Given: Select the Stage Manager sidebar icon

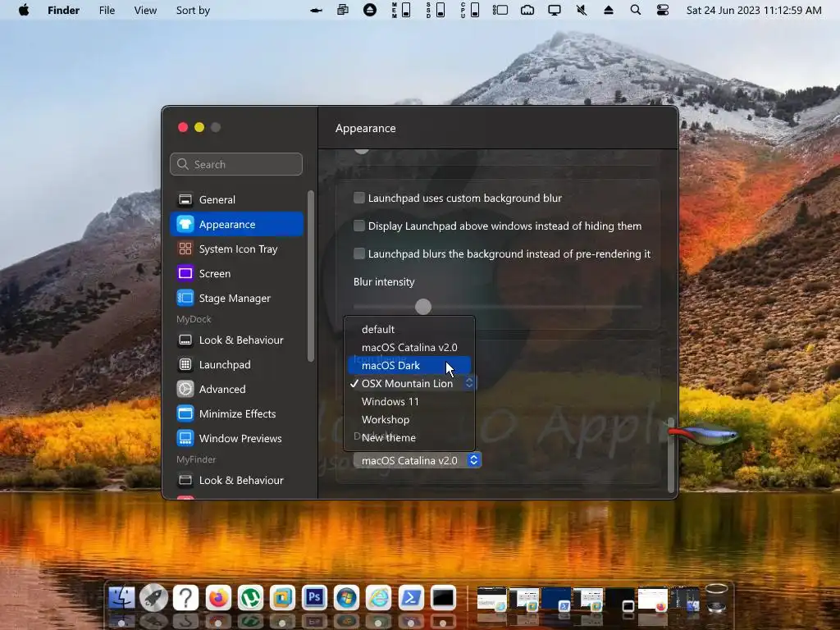Looking at the screenshot, I should click(x=185, y=298).
